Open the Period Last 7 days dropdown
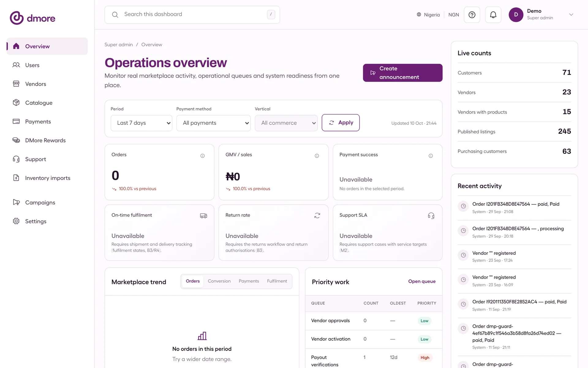Image resolution: width=588 pixels, height=368 pixels. coord(141,123)
